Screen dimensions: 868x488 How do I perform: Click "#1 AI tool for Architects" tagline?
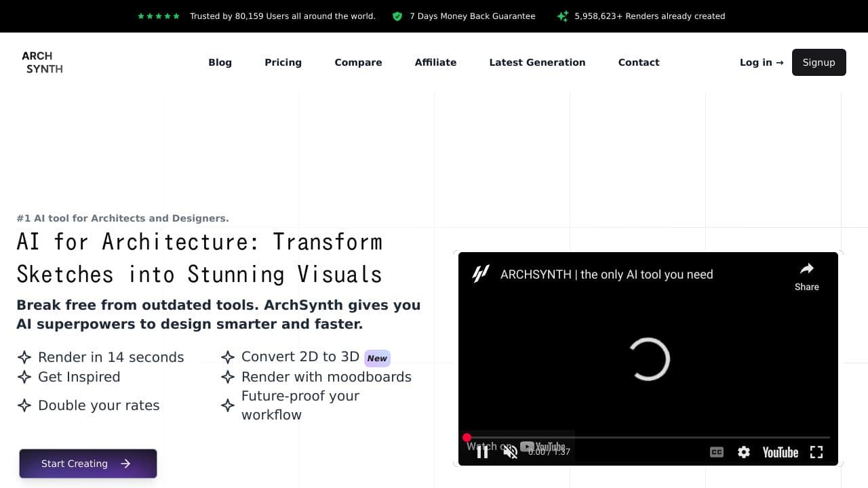click(x=123, y=218)
